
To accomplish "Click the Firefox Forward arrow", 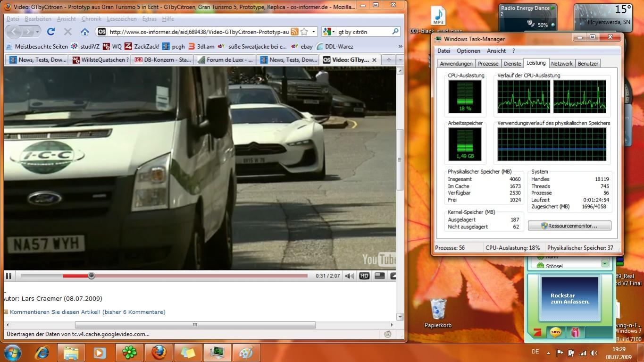I will [28, 32].
